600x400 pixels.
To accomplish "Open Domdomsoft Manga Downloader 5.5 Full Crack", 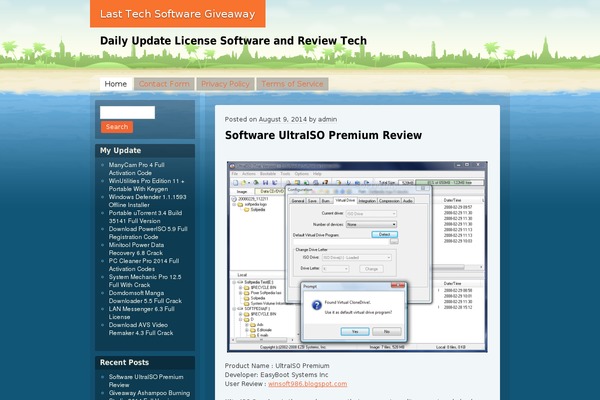I will [x=145, y=297].
